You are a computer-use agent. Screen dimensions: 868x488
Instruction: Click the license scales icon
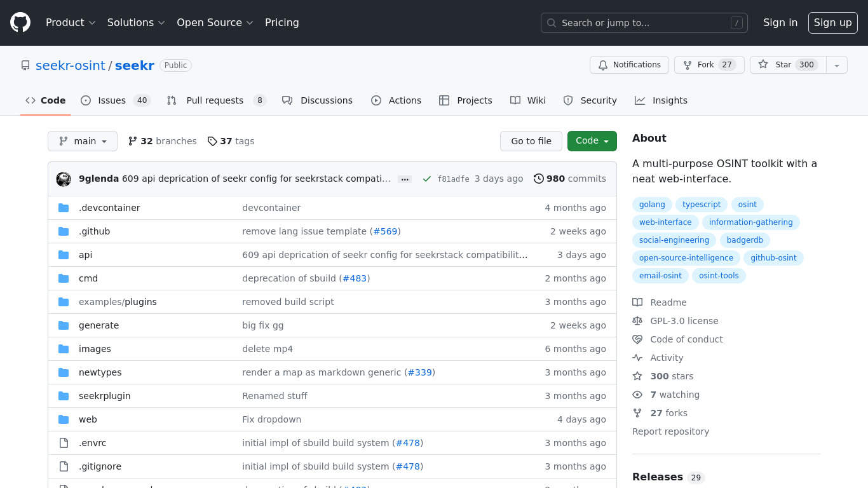(x=637, y=321)
